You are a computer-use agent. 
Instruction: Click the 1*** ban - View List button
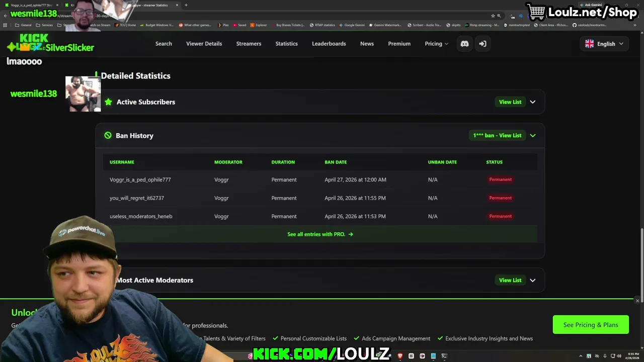497,135
